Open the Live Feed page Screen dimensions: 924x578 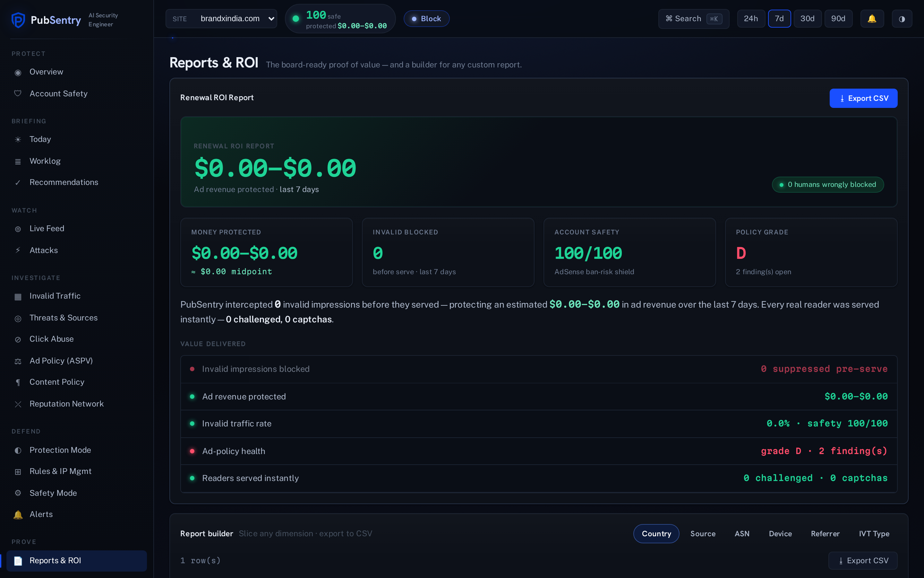pos(77,229)
